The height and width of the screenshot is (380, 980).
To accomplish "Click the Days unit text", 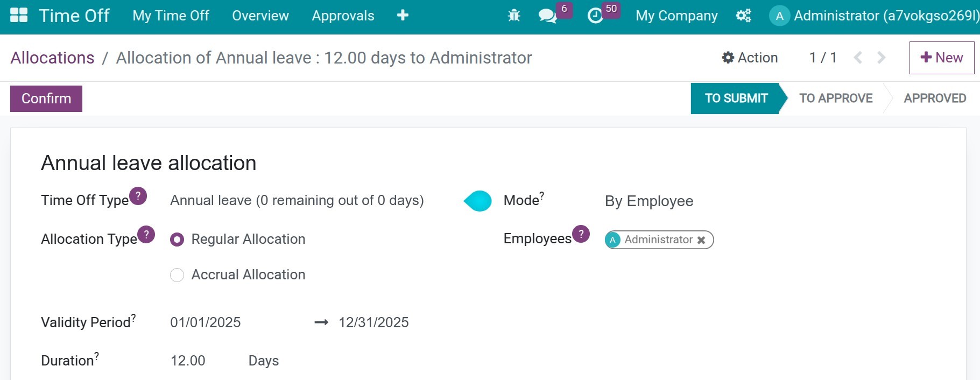I will (x=264, y=361).
